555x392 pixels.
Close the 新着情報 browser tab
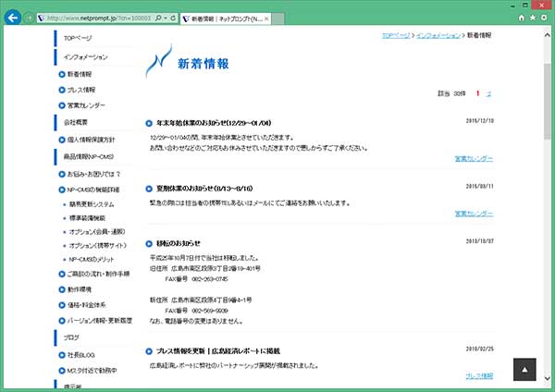pos(266,18)
